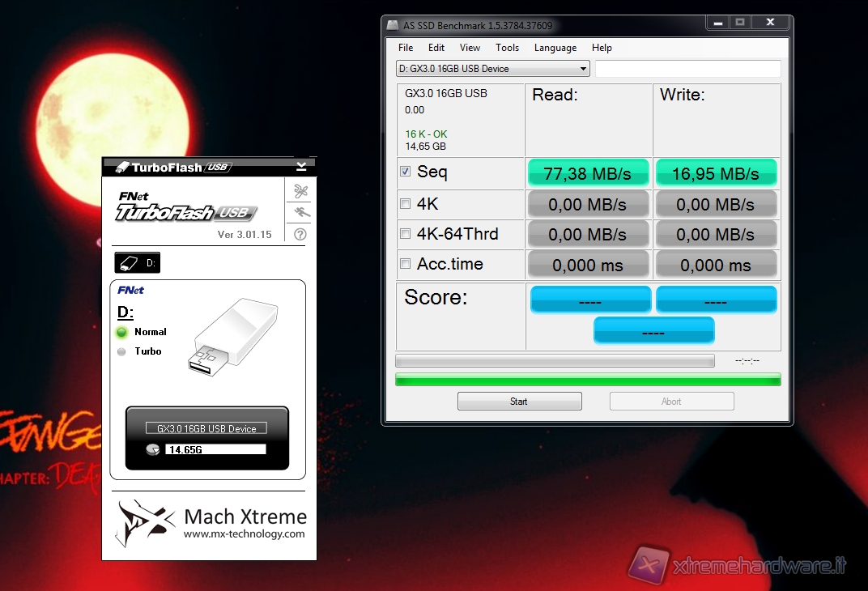This screenshot has height=591, width=868.
Task: Enable the 4K benchmark checkbox
Action: pyautogui.click(x=406, y=203)
